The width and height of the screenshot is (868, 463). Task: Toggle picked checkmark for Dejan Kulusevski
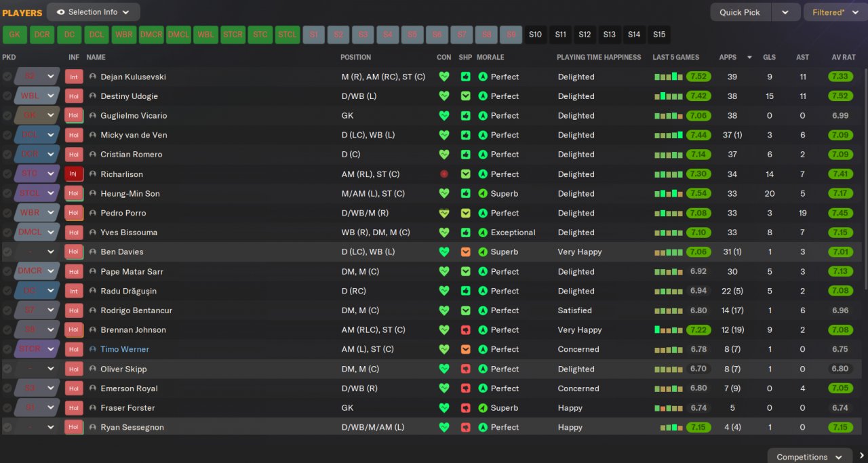(x=7, y=77)
